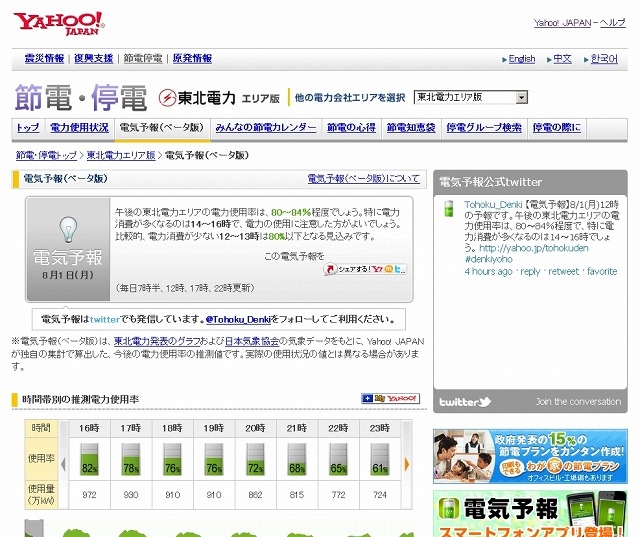Open the yahoo.jp/tohokuden tweet link
Image resolution: width=640 pixels, height=537 pixels.
point(534,248)
